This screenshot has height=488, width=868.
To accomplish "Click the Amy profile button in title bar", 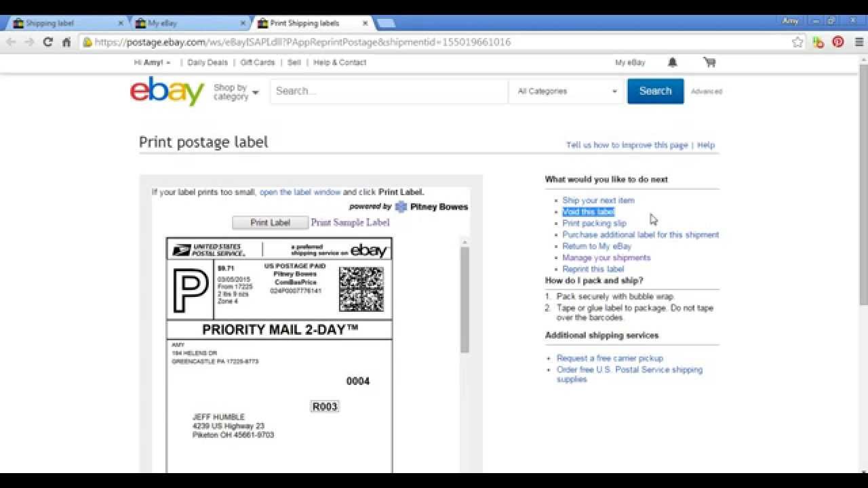I will [791, 21].
